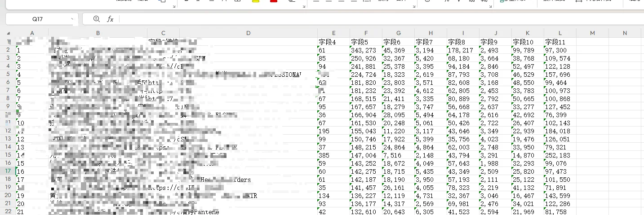Click the header cell 字段10
This screenshot has height=215, width=644.
tap(528, 42)
